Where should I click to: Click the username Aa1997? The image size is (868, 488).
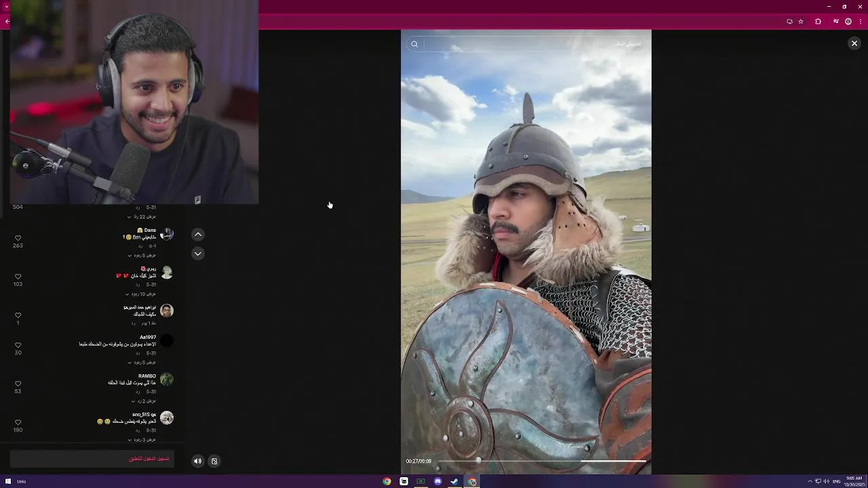point(148,337)
